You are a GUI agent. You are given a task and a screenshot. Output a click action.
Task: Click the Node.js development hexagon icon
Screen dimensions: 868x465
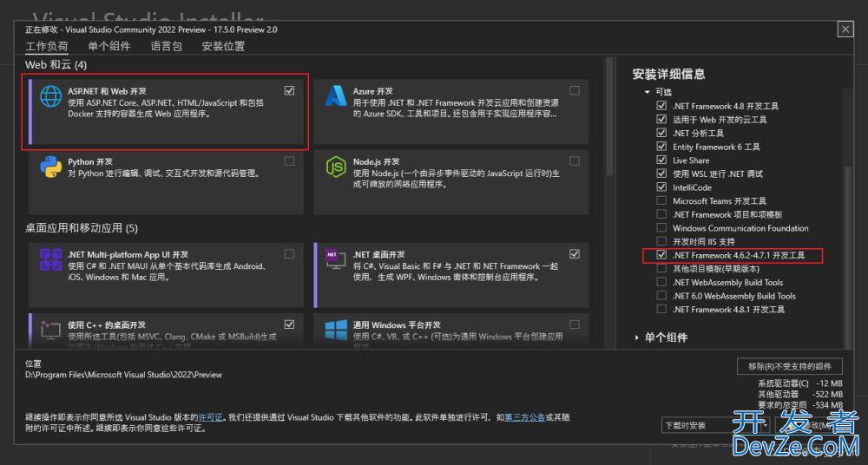point(336,167)
